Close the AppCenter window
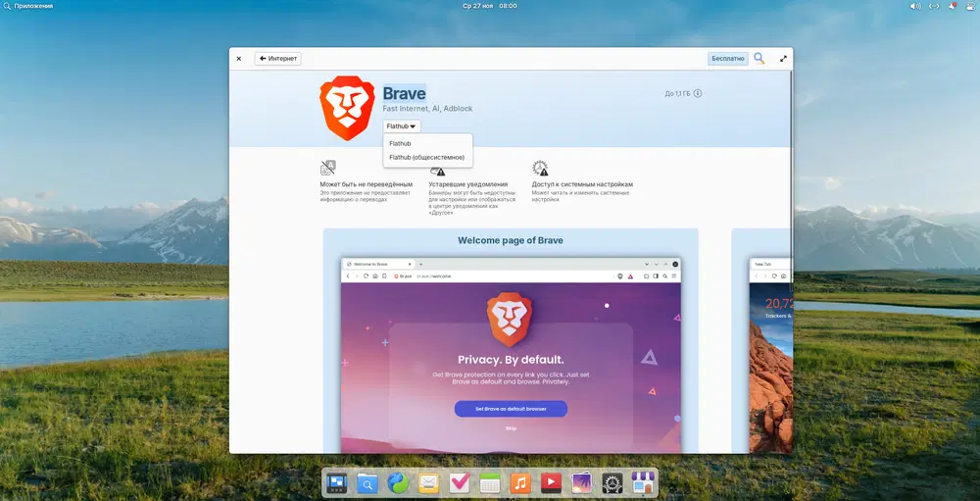 pos(239,59)
